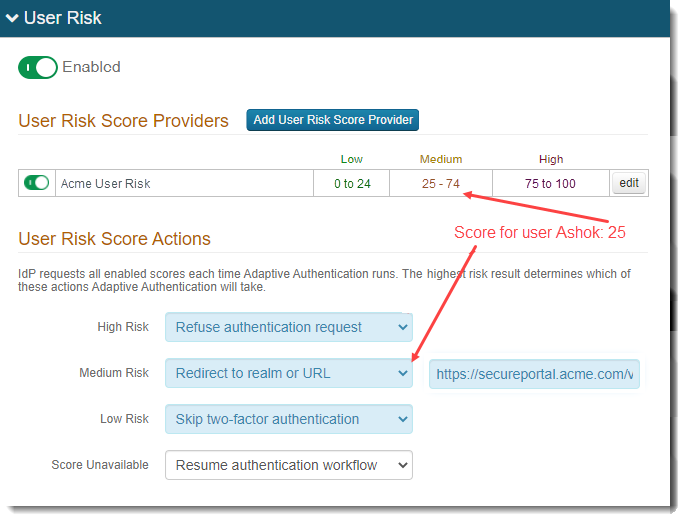This screenshot has width=685, height=521.
Task: Select the Acme User Risk provider name
Action: click(x=106, y=184)
